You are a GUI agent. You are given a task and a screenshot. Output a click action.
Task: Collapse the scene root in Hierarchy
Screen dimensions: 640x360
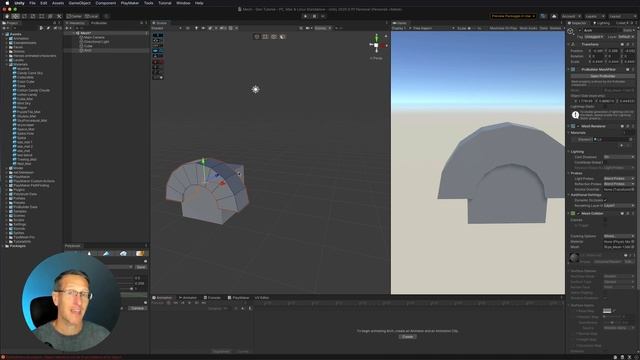(74, 33)
